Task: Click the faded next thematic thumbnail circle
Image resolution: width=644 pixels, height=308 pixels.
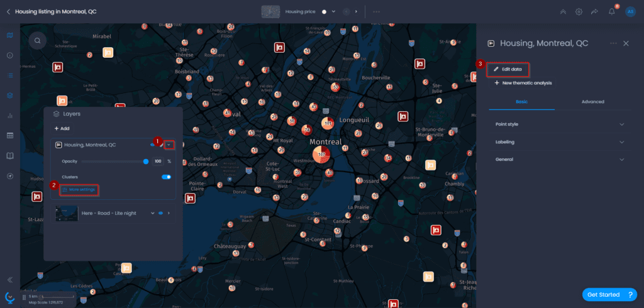Action: [x=347, y=11]
